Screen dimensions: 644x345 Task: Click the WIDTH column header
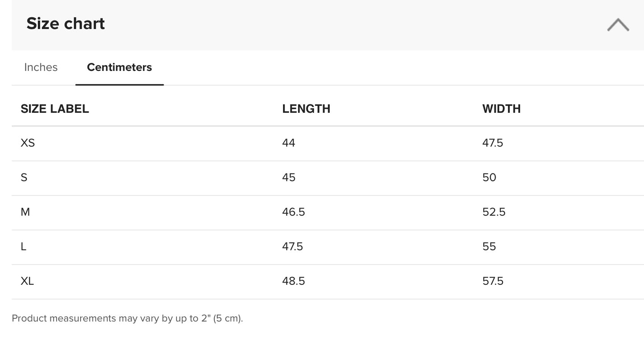coord(501,109)
